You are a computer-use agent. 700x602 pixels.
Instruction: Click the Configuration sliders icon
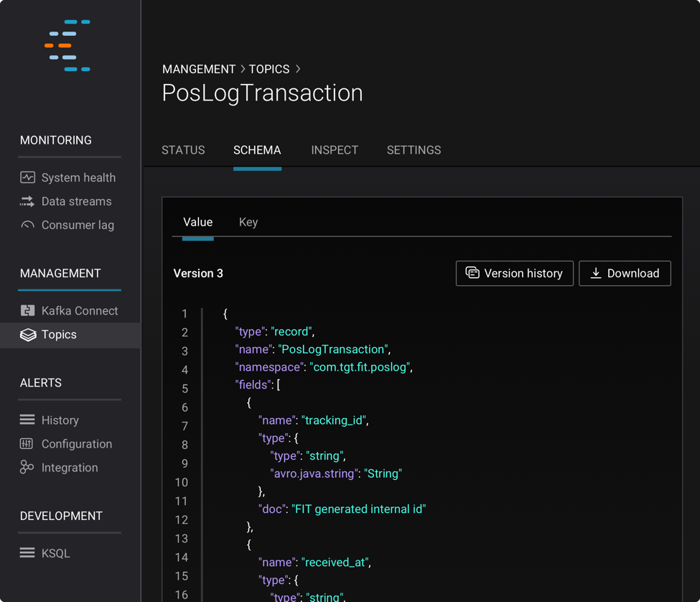click(x=27, y=443)
